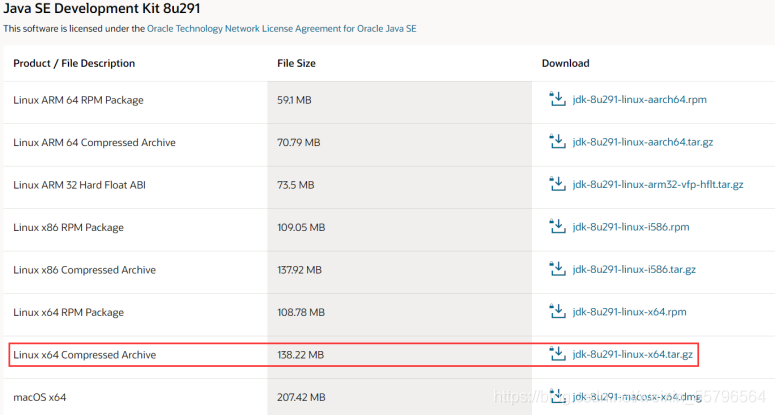
Task: Select the Linux x86 RPM Package text
Action: click(68, 227)
